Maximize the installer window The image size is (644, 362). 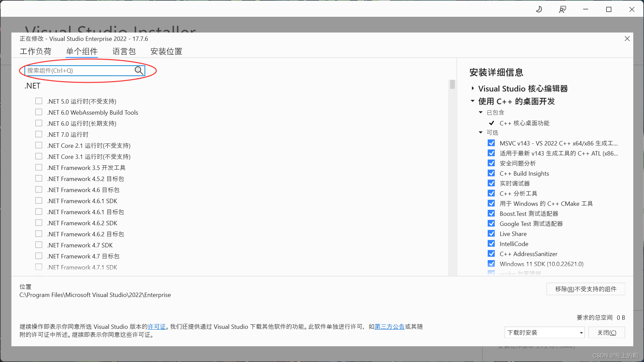[609, 9]
